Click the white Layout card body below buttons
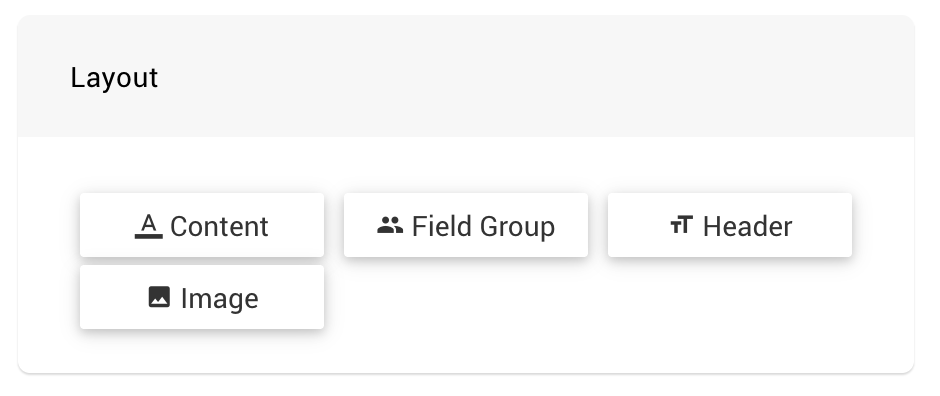 466,352
